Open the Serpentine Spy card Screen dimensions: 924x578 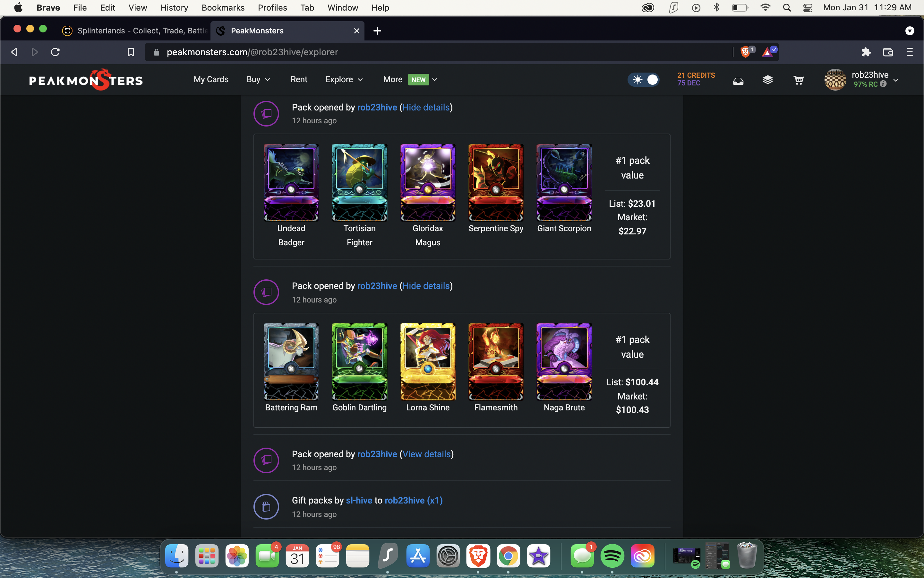[x=496, y=182]
